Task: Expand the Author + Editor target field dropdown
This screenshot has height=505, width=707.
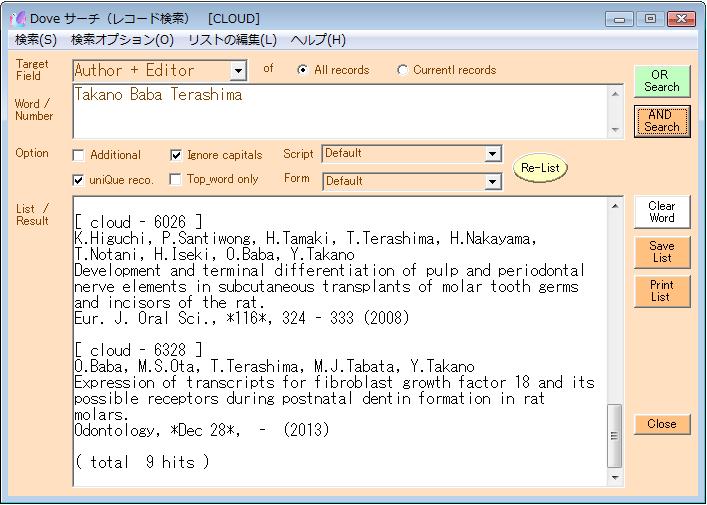Action: point(237,71)
